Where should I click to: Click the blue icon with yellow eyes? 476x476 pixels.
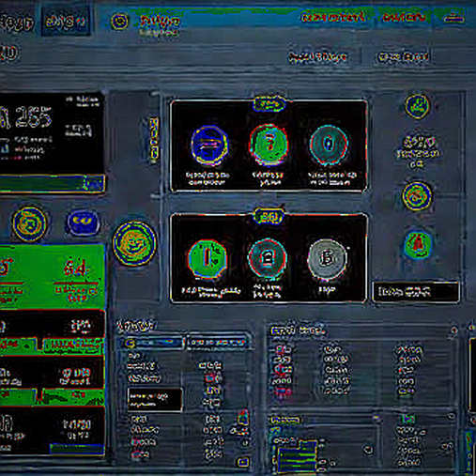(x=83, y=223)
